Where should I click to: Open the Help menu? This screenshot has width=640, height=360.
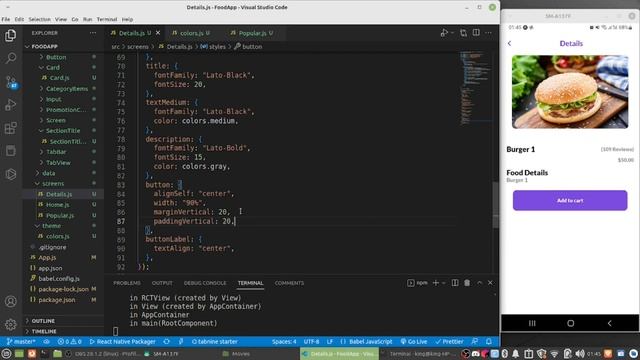(127, 19)
